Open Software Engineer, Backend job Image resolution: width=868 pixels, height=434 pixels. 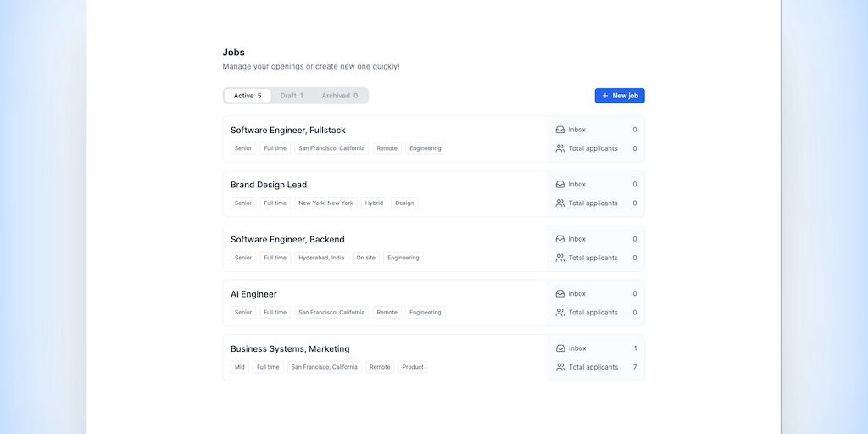287,239
